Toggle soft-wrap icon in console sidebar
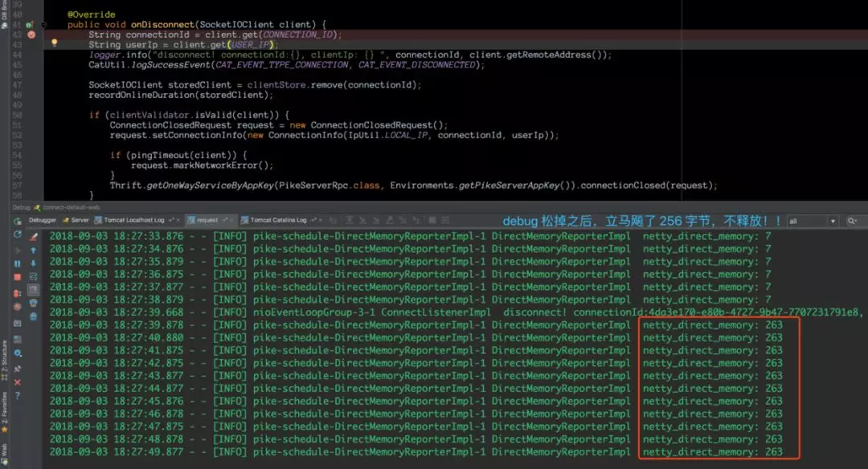Image resolution: width=868 pixels, height=469 pixels. [33, 276]
